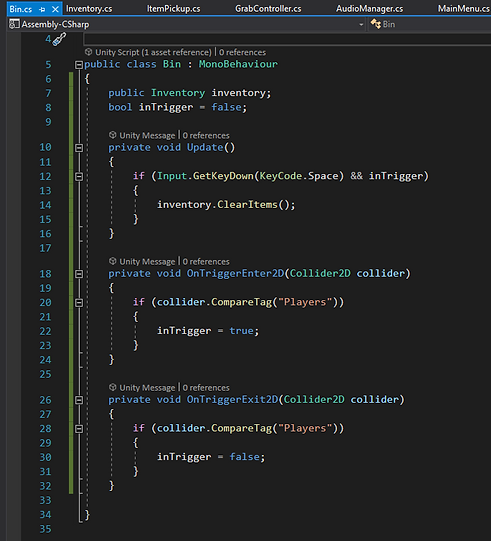This screenshot has height=541, width=491.
Task: Click the Unity Script asset reference link
Action: pyautogui.click(x=153, y=52)
